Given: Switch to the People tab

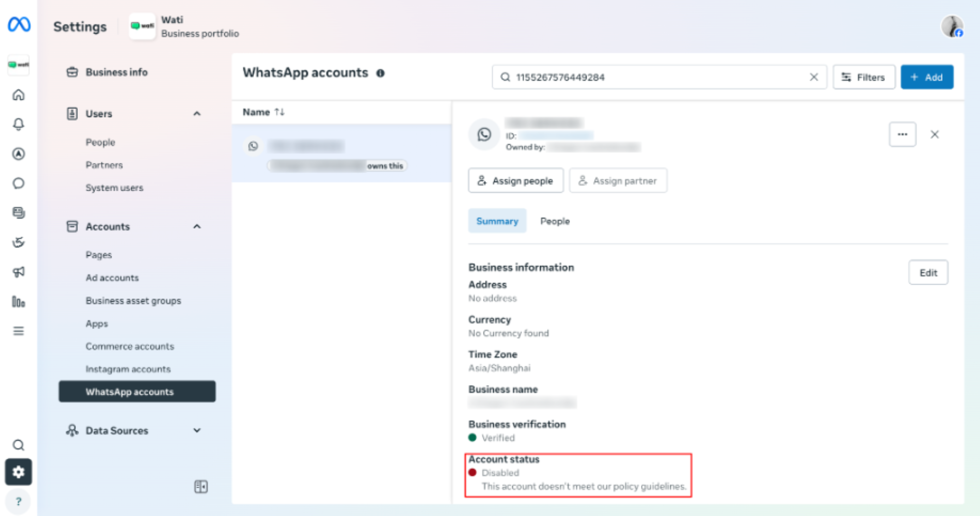Looking at the screenshot, I should pos(555,221).
